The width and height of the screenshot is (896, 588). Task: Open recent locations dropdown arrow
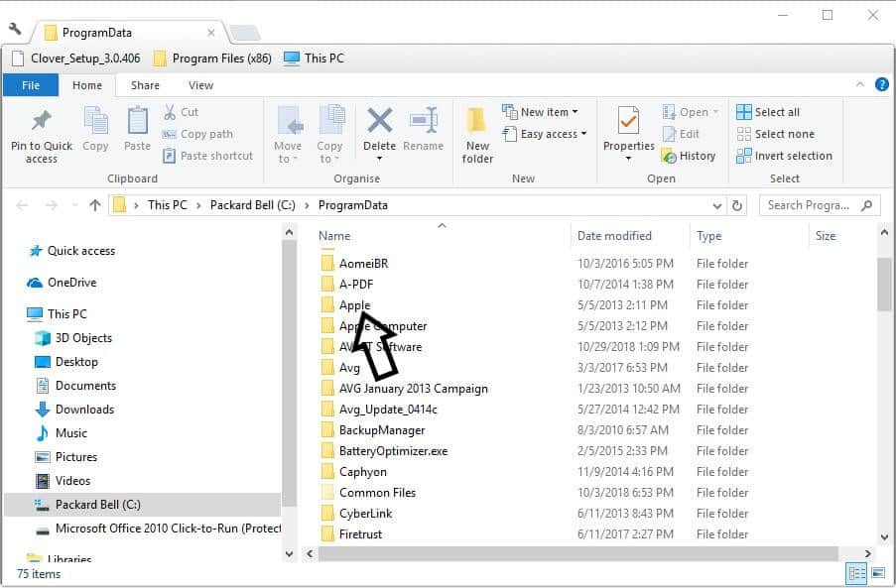pyautogui.click(x=74, y=205)
